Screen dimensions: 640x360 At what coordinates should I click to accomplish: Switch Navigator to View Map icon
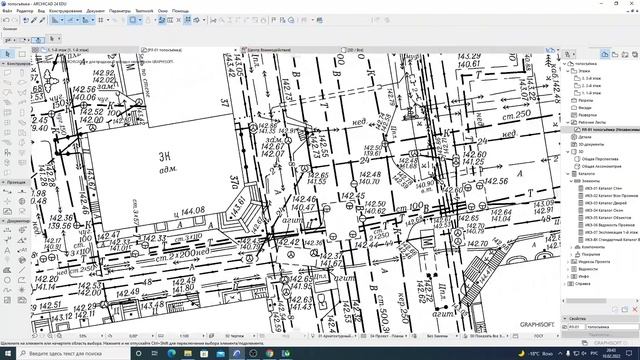(615, 54)
